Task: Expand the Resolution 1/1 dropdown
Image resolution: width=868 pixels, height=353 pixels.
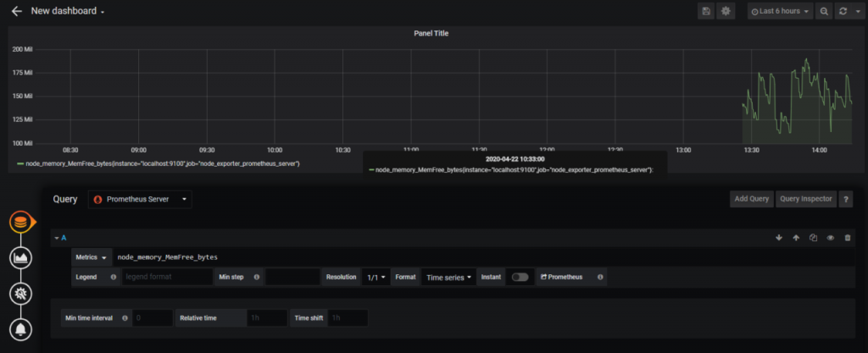Action: coord(376,277)
